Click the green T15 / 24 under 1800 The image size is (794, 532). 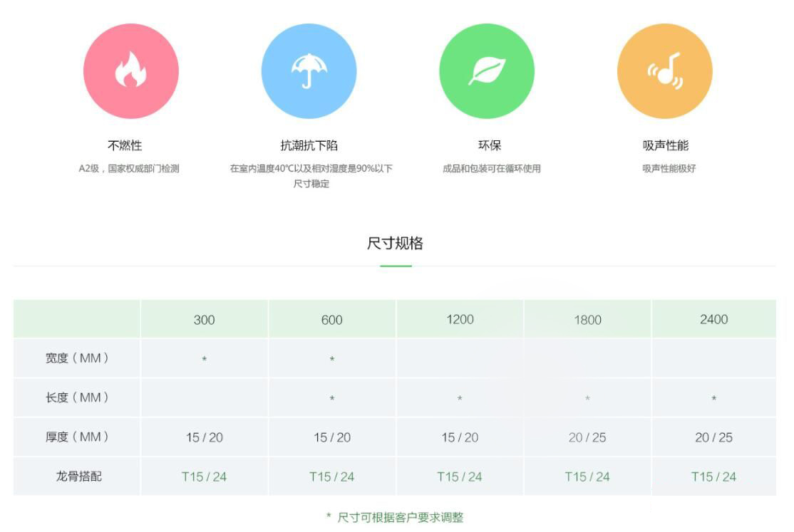click(587, 476)
